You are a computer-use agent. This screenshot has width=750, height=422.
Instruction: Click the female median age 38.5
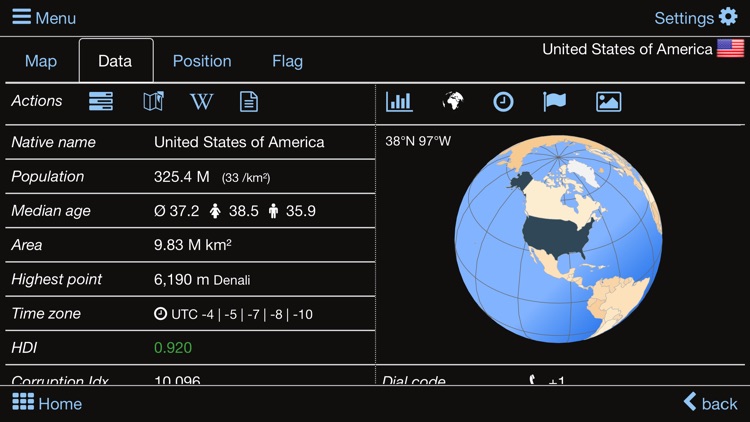tap(243, 211)
